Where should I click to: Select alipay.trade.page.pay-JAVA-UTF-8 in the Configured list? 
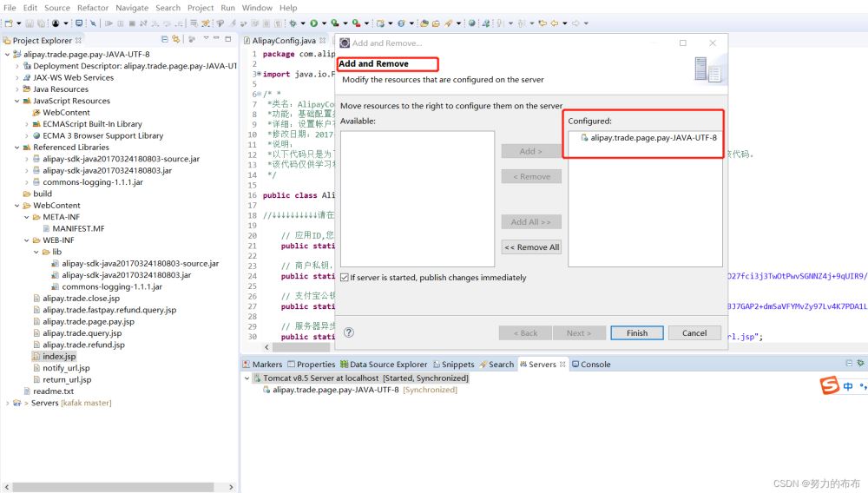point(653,138)
